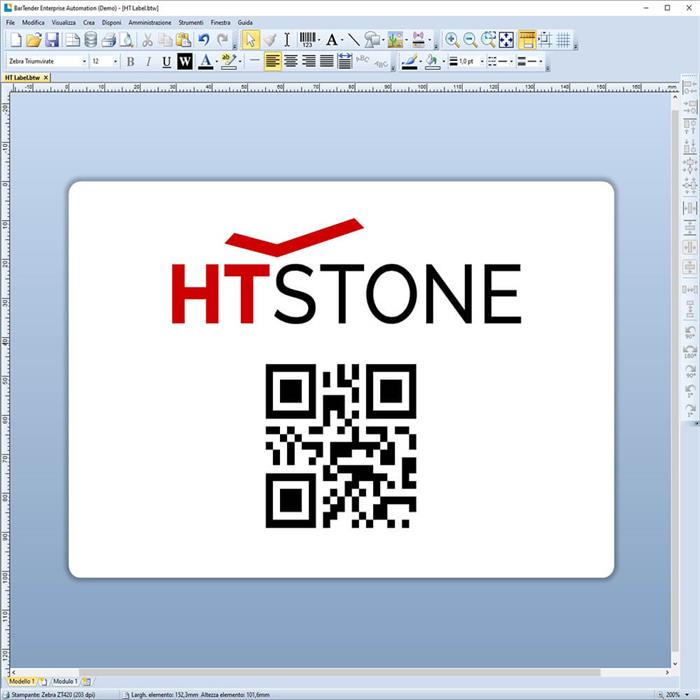Click the Stampante Zebra ZT420 status text
Screen dimensions: 700x700
click(x=53, y=695)
